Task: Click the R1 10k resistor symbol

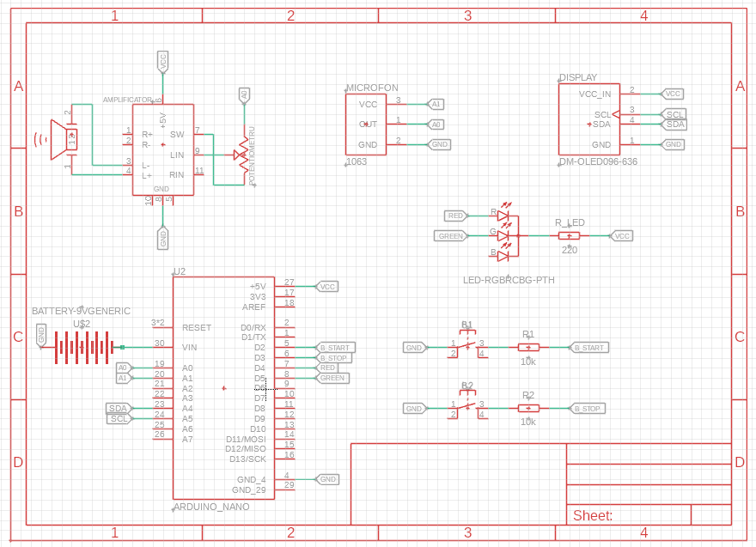Action: pos(528,347)
